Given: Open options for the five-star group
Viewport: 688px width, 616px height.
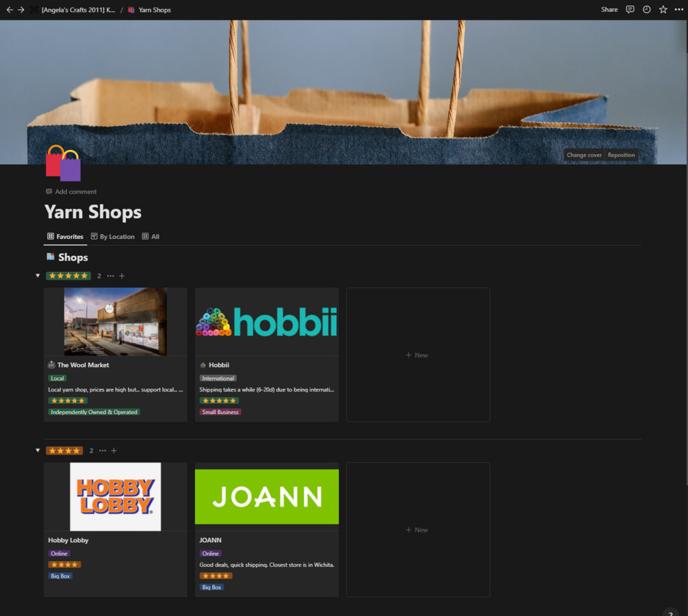Looking at the screenshot, I should (x=111, y=276).
